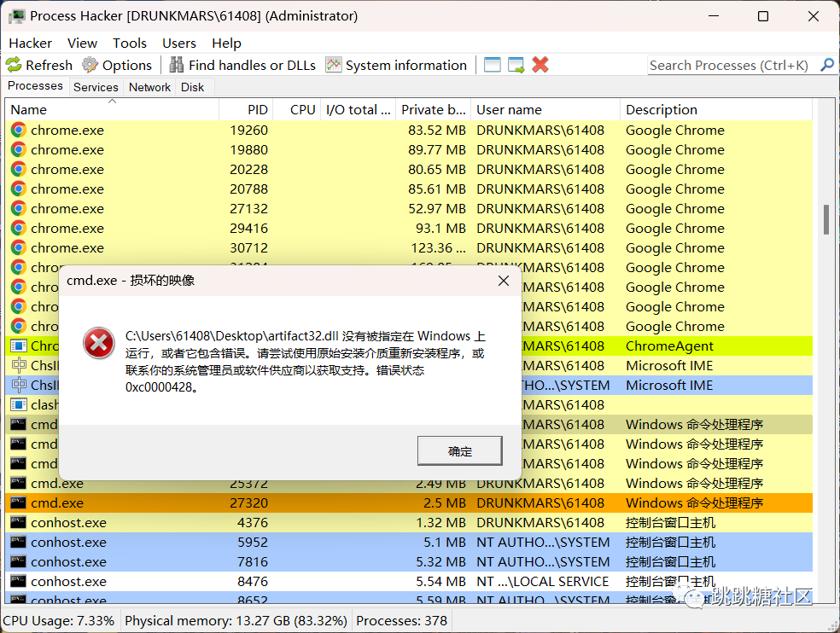Click Physical memory status bar entry
Image resolution: width=840 pixels, height=633 pixels.
tap(236, 621)
